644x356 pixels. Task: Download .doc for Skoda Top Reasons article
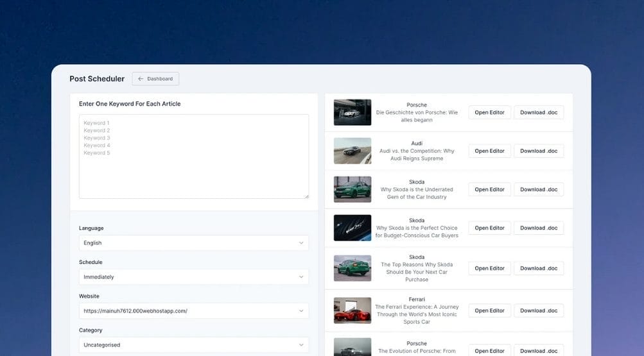539,268
